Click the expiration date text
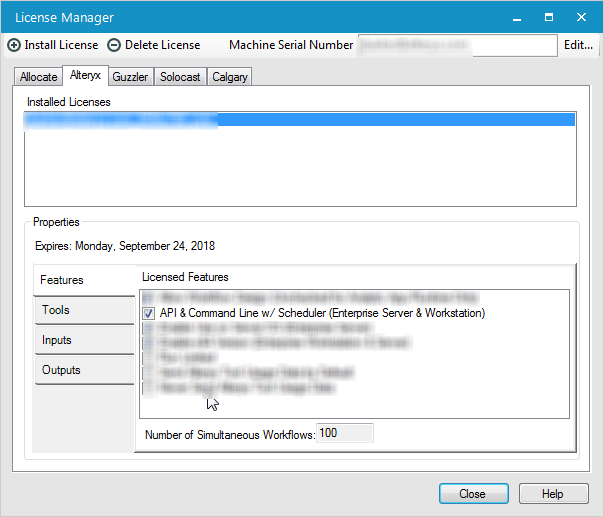The image size is (604, 517). (x=125, y=246)
